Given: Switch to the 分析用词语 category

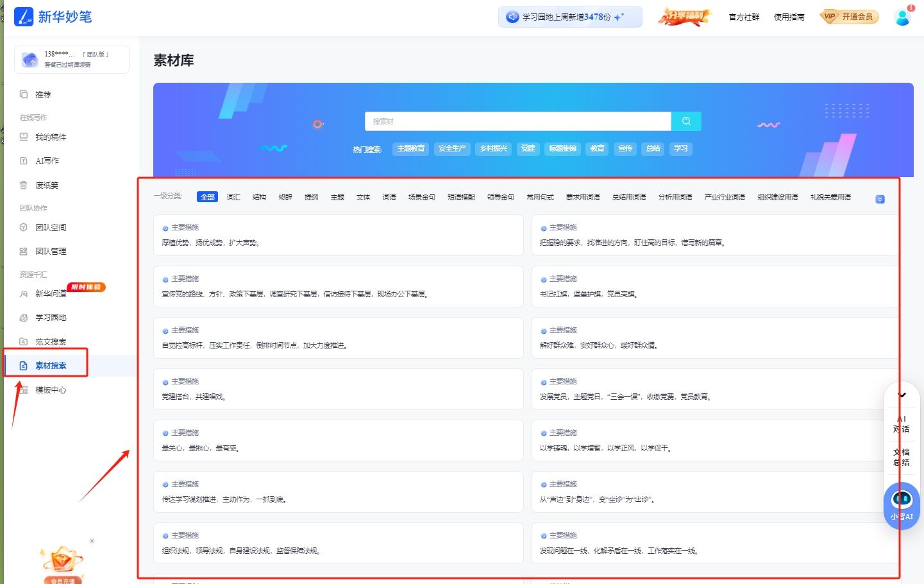Looking at the screenshot, I should pyautogui.click(x=675, y=197).
